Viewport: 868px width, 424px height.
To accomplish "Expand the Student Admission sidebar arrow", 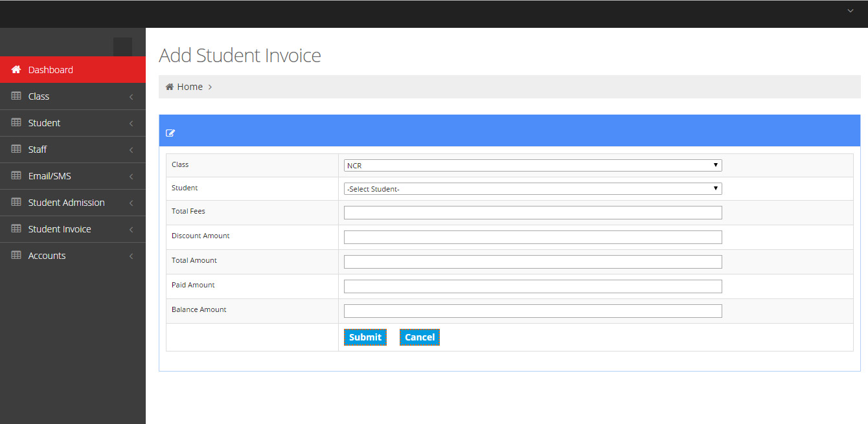I will click(x=131, y=203).
